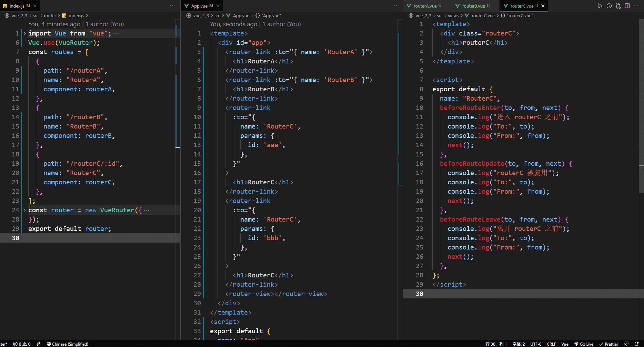Click the lightning bolt status bar icon
Image resolution: width=644 pixels, height=347 pixels.
coord(38,344)
